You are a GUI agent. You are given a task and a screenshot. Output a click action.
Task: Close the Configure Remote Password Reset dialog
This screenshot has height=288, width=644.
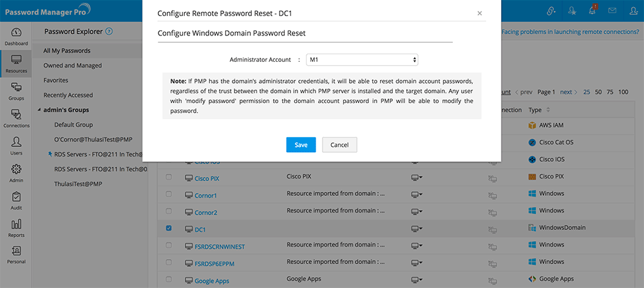coord(479,13)
